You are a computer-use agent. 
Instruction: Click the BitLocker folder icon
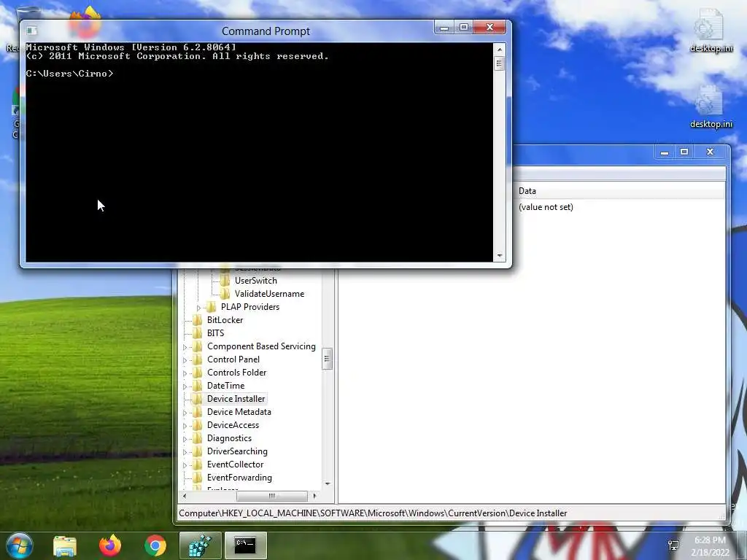point(197,320)
